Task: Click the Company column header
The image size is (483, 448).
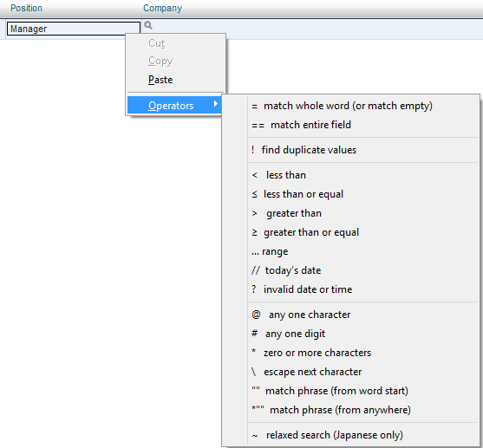Action: [162, 8]
